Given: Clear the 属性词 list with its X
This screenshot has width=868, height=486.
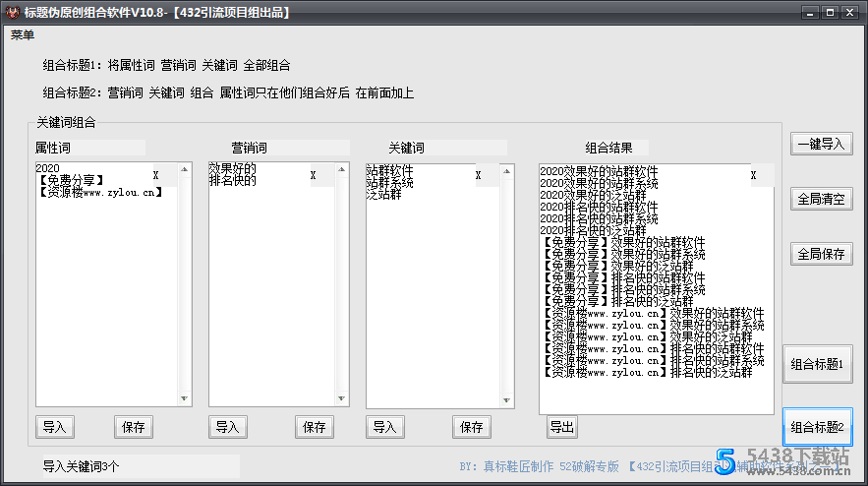Looking at the screenshot, I should click(x=156, y=175).
